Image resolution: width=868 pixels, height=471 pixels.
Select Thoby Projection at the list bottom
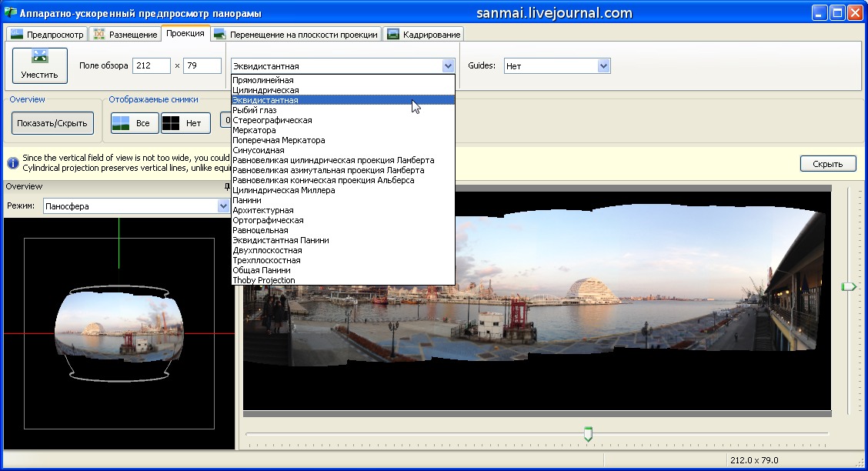tap(264, 280)
